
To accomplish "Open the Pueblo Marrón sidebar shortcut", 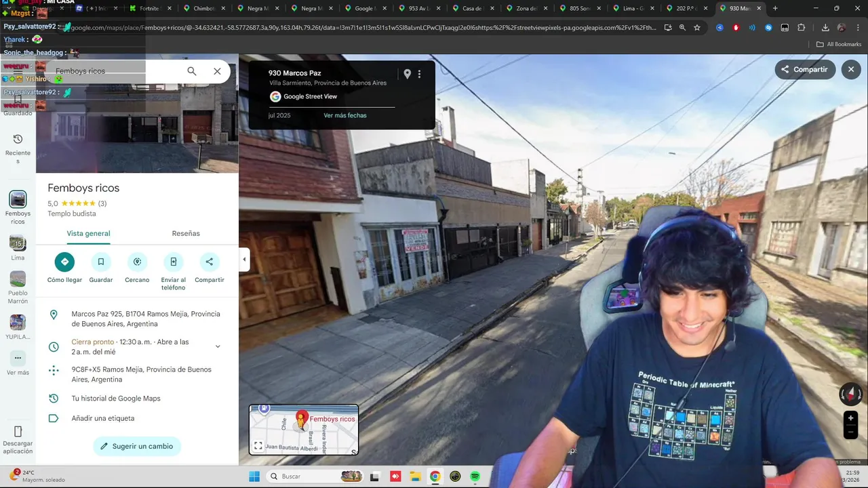I will [18, 287].
